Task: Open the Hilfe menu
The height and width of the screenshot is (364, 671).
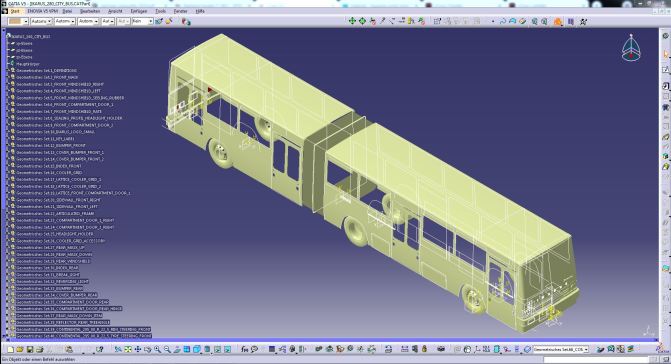Action: click(200, 11)
